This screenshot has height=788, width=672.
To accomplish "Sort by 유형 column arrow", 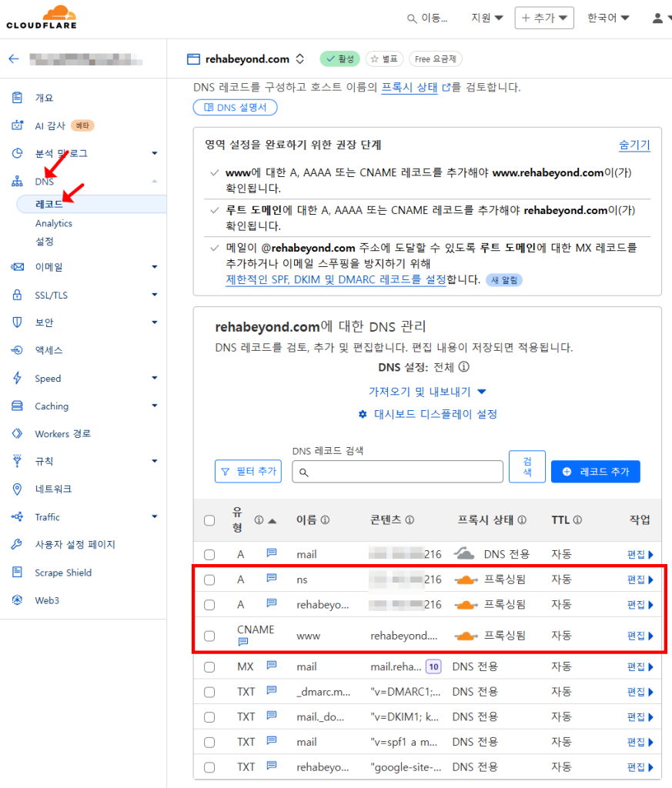I will click(x=272, y=521).
